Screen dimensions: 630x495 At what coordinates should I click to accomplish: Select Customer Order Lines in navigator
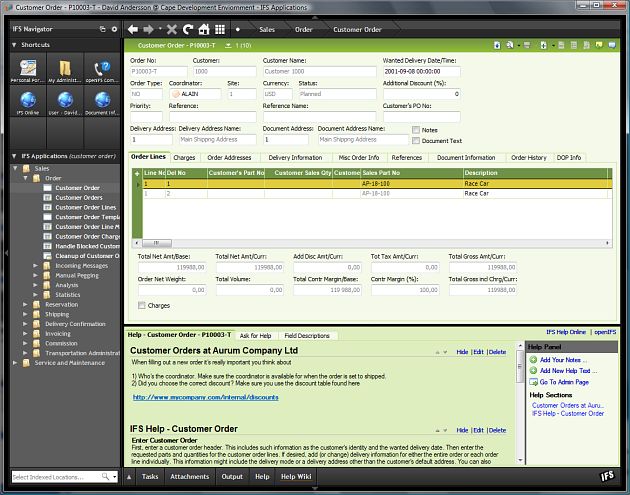tap(86, 207)
